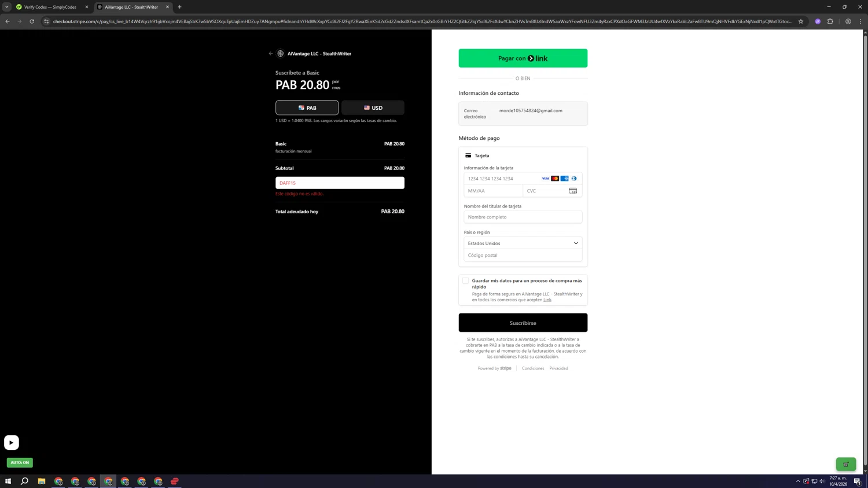Screen dimensions: 868x488
Task: Click the Diners Club brand icon
Action: click(x=574, y=179)
